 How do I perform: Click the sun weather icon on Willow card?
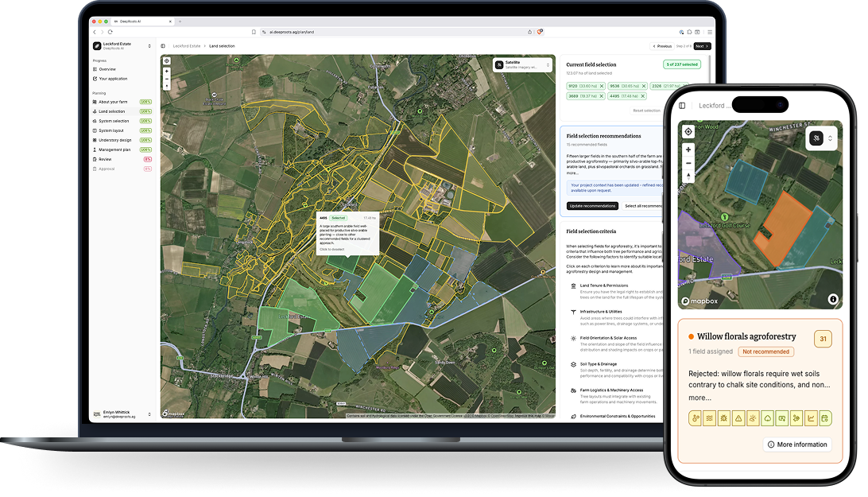[x=753, y=418]
